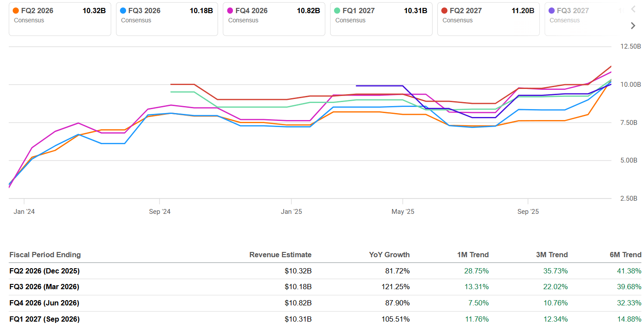Click the right arrow to scroll legend cards
The width and height of the screenshot is (644, 326).
[x=633, y=25]
